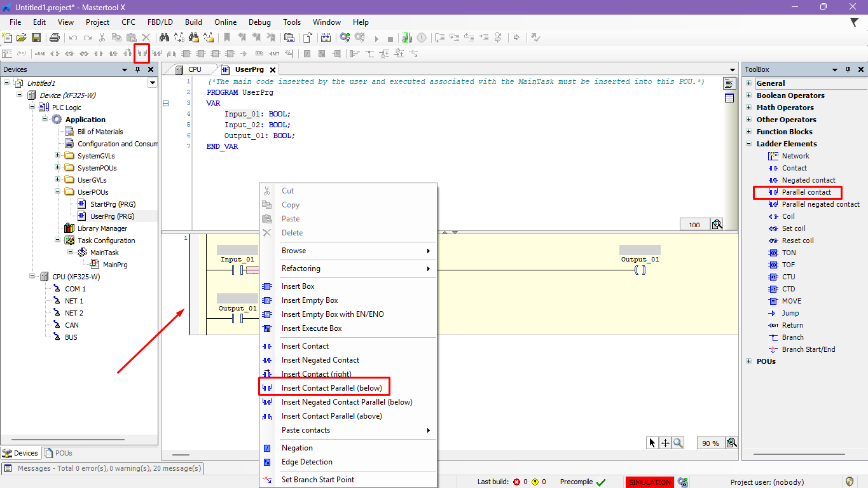The image size is (868, 488).
Task: Click the Save icon in the toolbar
Action: point(36,38)
